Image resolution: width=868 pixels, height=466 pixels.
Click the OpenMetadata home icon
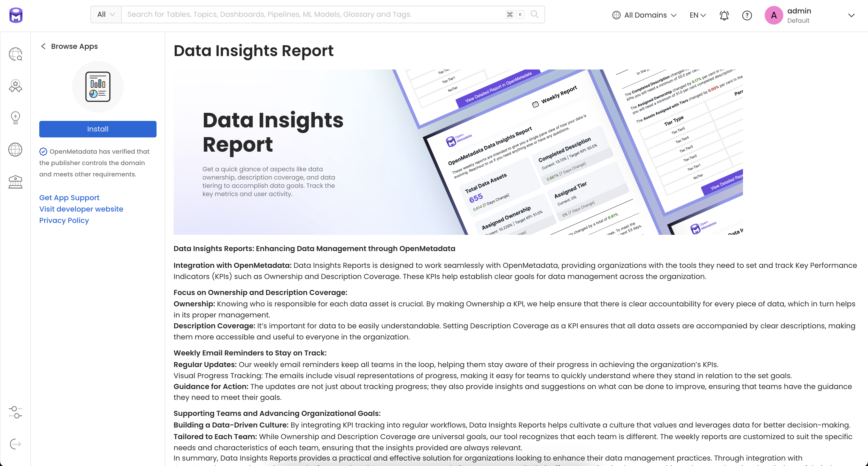click(16, 15)
